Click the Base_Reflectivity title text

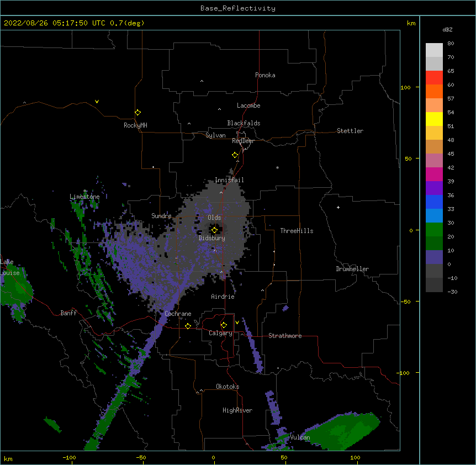click(238, 8)
